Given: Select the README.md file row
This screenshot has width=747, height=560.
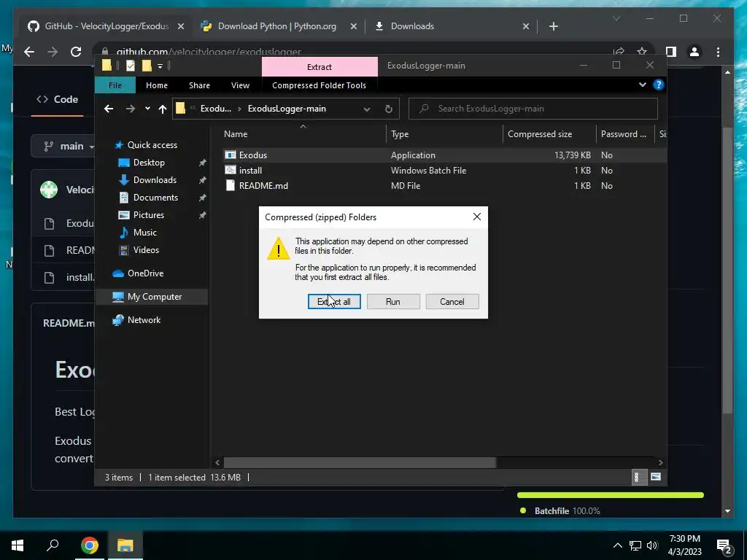Looking at the screenshot, I should click(445, 186).
